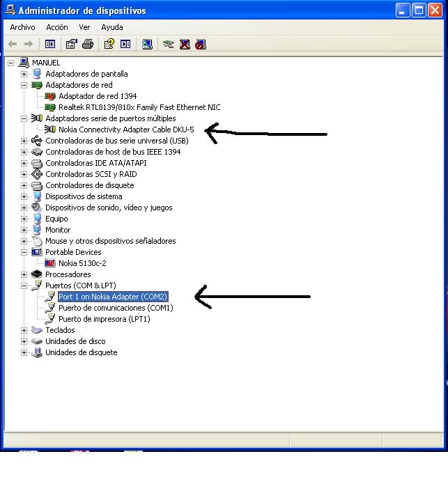This screenshot has height=477, width=448.
Task: Expand Controladoras de bus serie universal
Action: pyautogui.click(x=24, y=141)
